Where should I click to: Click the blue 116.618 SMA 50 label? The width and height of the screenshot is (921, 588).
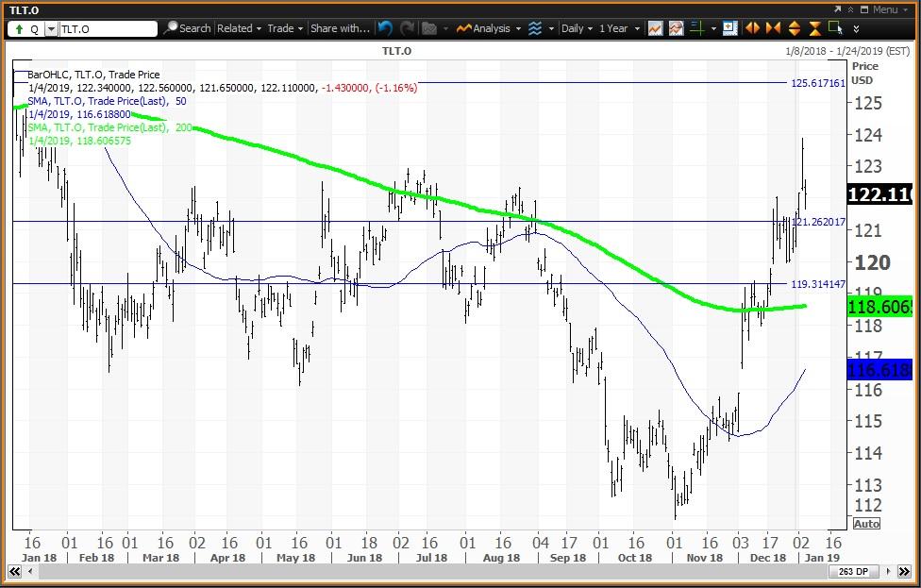click(879, 370)
